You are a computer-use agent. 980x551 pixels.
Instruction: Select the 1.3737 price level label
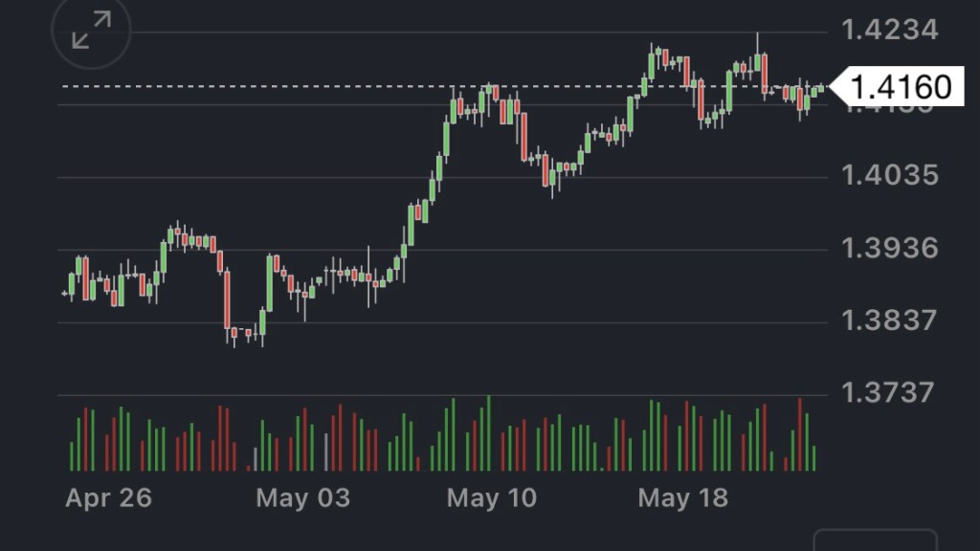pyautogui.click(x=890, y=392)
